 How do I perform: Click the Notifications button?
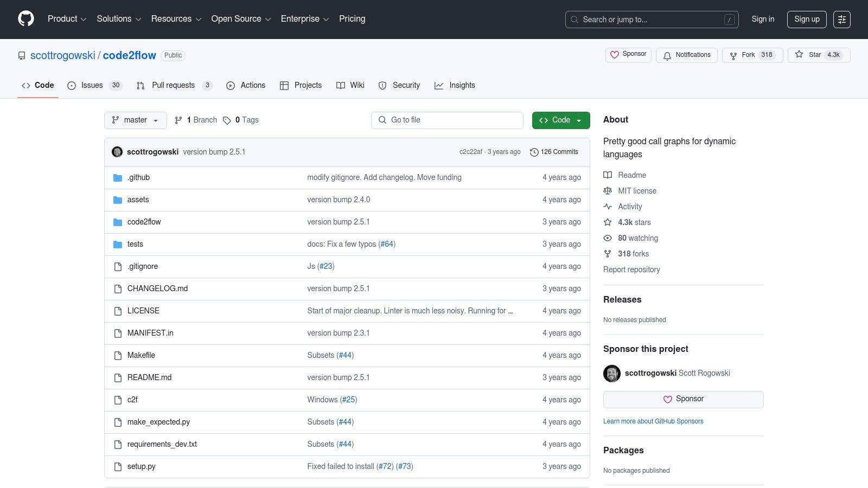click(687, 55)
